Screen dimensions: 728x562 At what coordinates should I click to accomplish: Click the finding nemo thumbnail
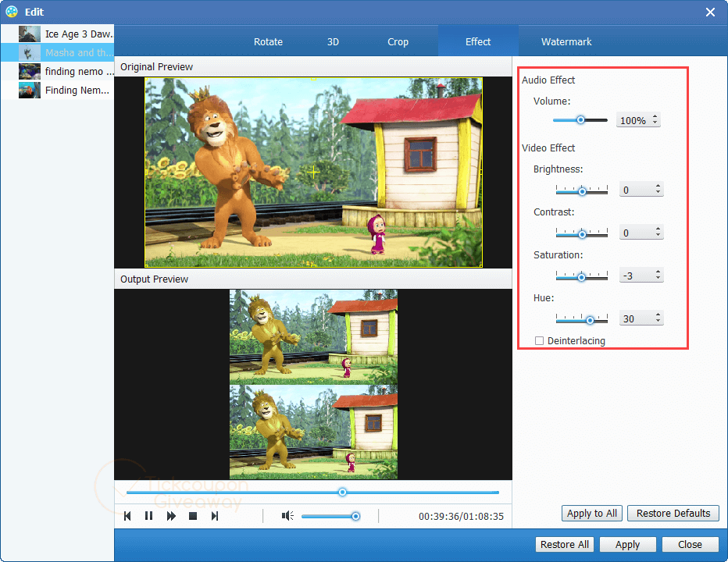30,72
